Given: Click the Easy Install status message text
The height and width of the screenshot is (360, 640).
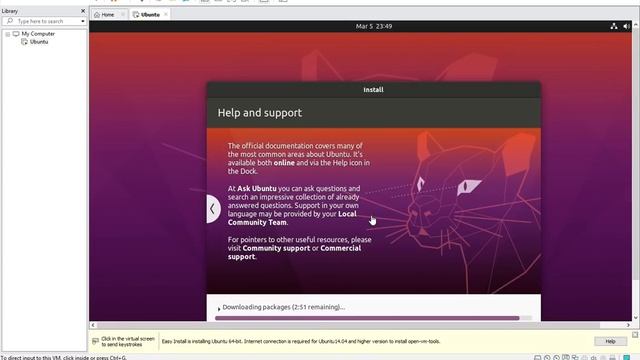Looking at the screenshot, I should (x=301, y=341).
